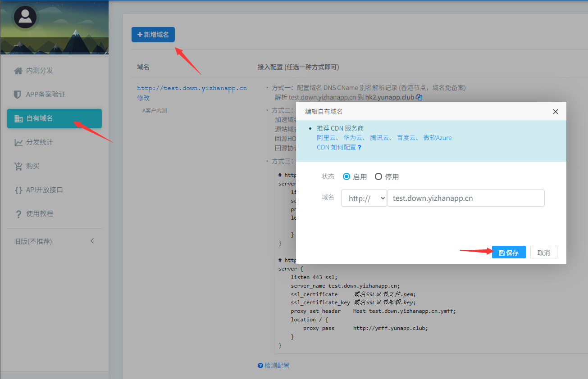Open the CDN 如何配置 help link

(339, 147)
